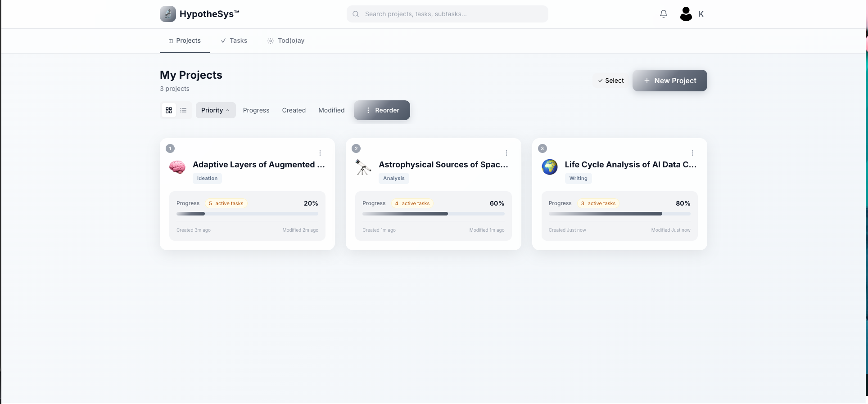Click the 60% progress bar

point(434,214)
